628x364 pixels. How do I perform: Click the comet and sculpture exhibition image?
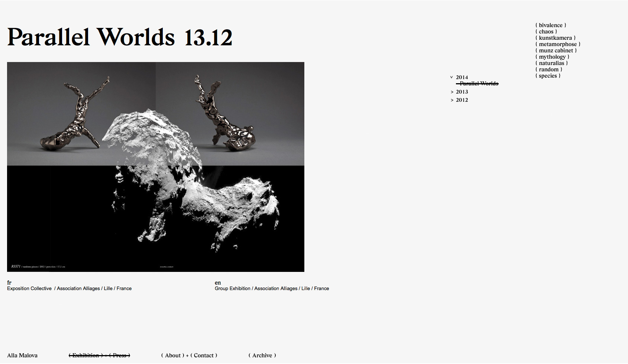point(155,167)
